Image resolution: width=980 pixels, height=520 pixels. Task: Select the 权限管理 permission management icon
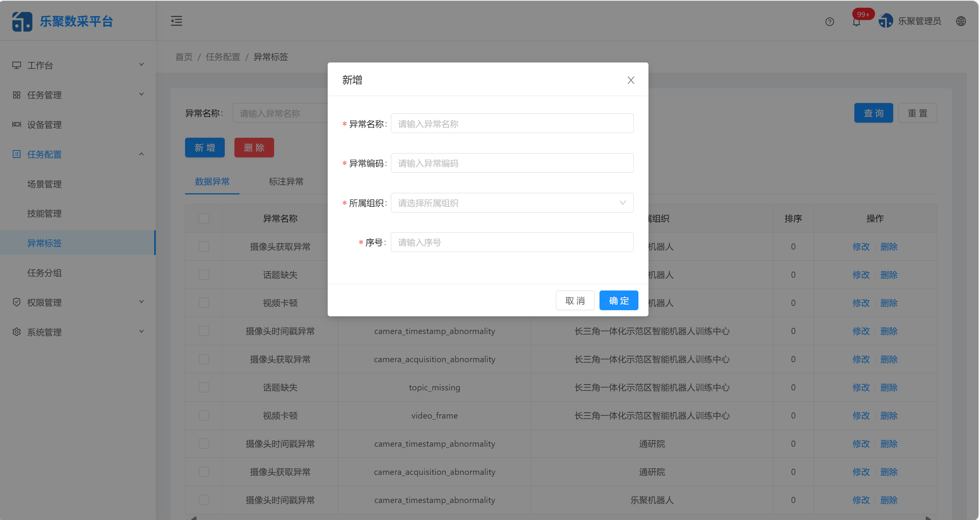click(16, 302)
